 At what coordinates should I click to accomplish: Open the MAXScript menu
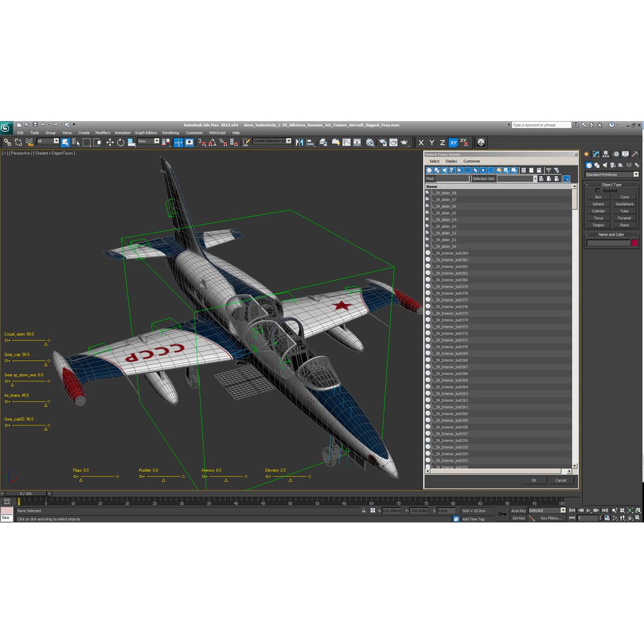[x=217, y=132]
